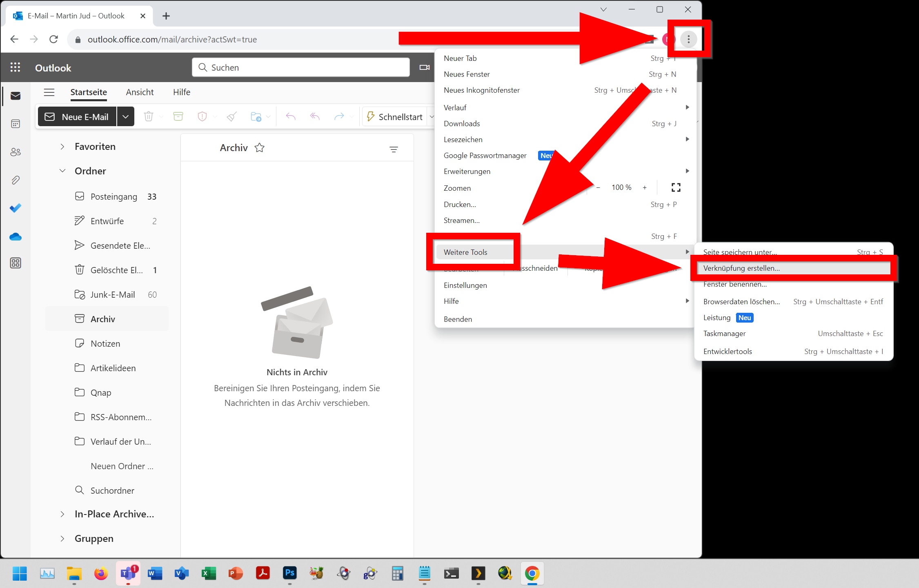Screen dimensions: 919x588
Task: Switch to the Ansicht ribbon tab
Action: tap(140, 92)
